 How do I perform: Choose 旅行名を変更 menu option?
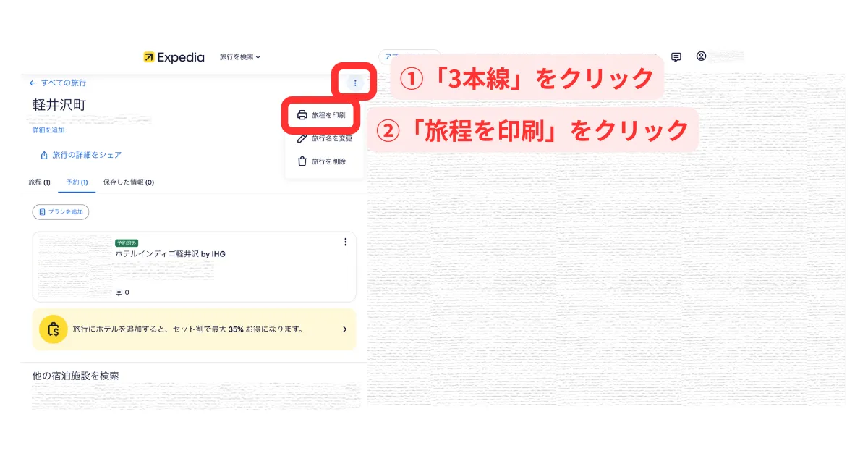point(325,138)
